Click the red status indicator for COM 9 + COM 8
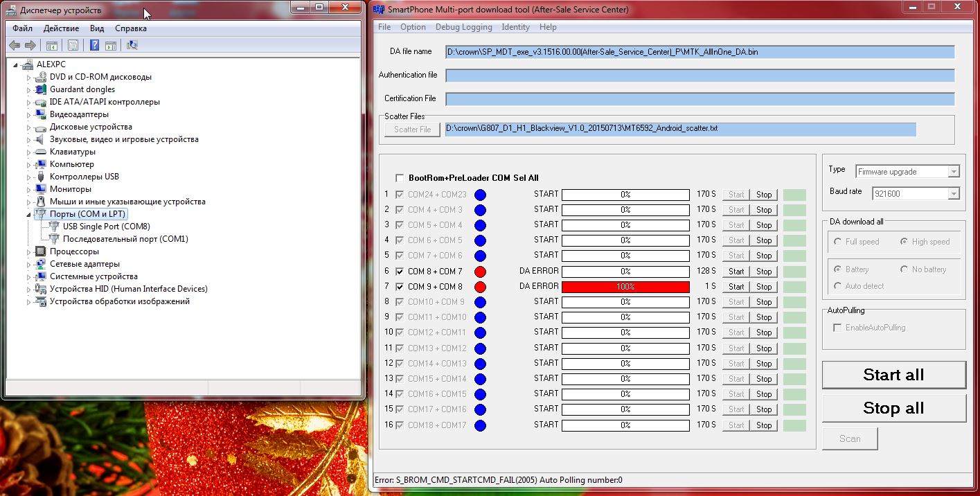 480,287
